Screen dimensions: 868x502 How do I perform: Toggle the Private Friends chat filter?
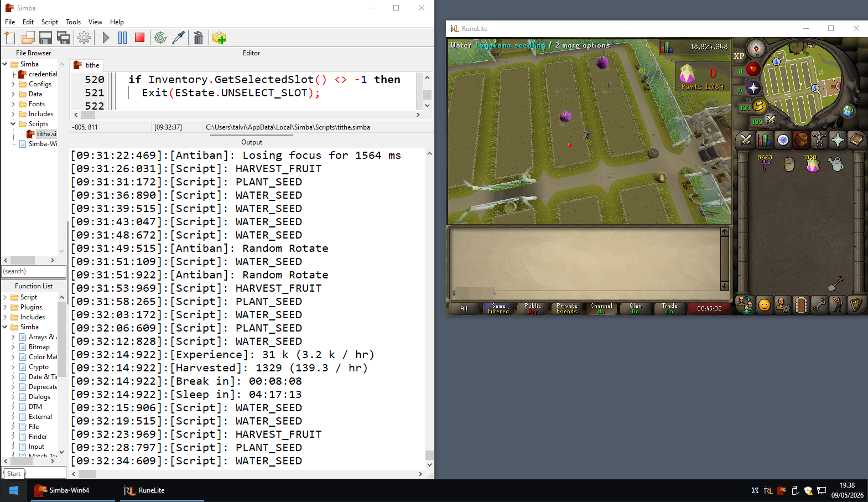pyautogui.click(x=566, y=309)
